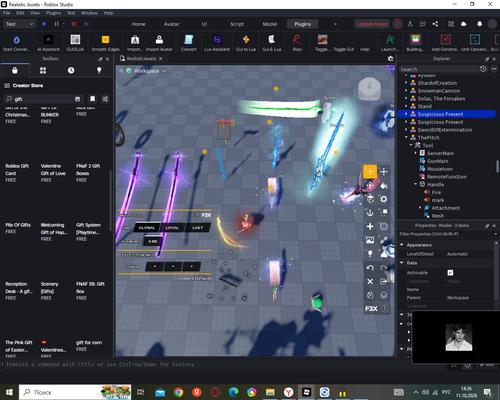The height and width of the screenshot is (400, 500).
Task: Open the Plugins menu in menu bar
Action: point(53,13)
